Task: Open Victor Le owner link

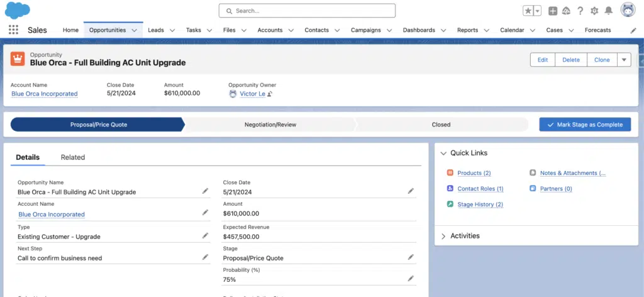Action: pos(253,94)
